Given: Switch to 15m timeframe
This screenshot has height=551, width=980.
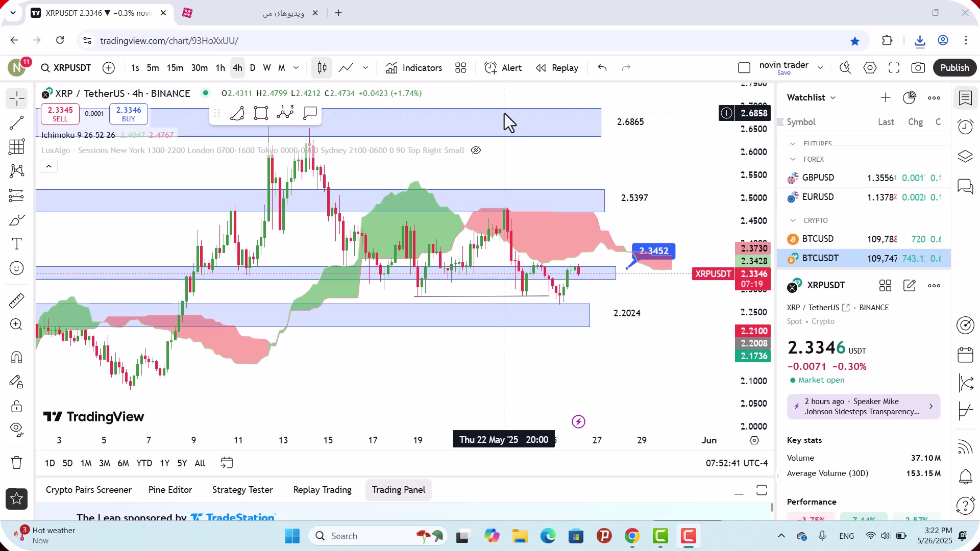Looking at the screenshot, I should click(175, 68).
